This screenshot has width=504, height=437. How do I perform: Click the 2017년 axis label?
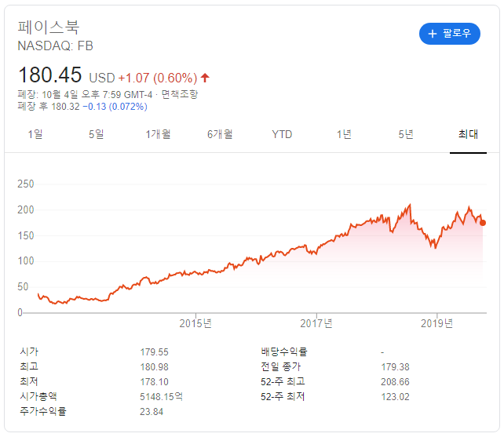click(x=316, y=323)
